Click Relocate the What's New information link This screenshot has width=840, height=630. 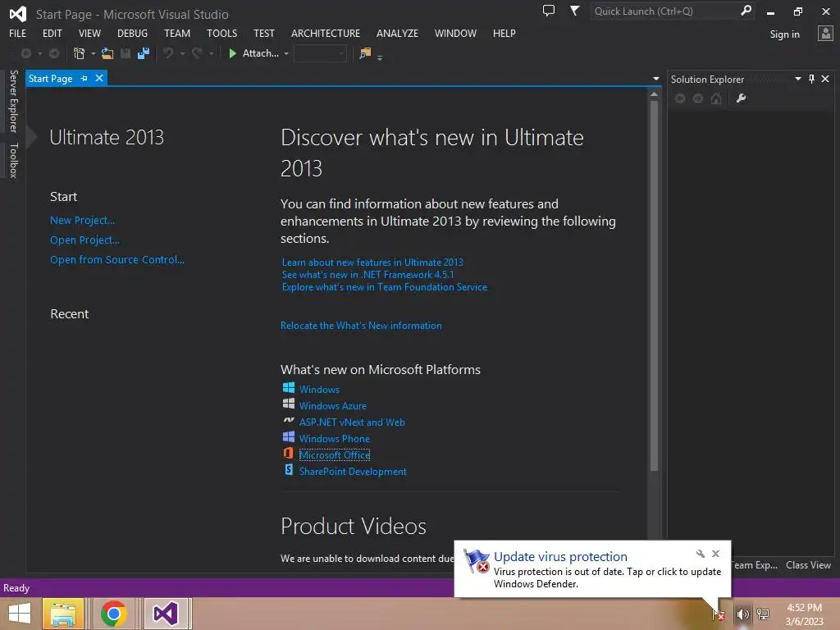tap(361, 326)
